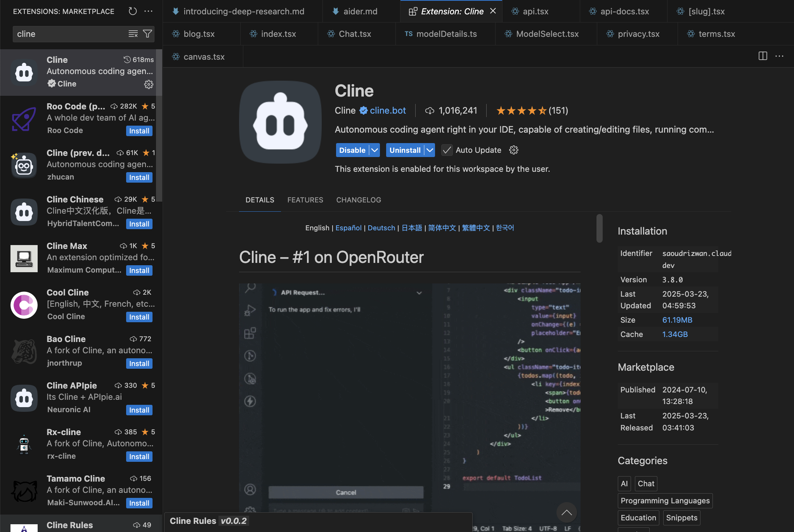The image size is (794, 532).
Task: Click the clear search results icon
Action: [133, 34]
